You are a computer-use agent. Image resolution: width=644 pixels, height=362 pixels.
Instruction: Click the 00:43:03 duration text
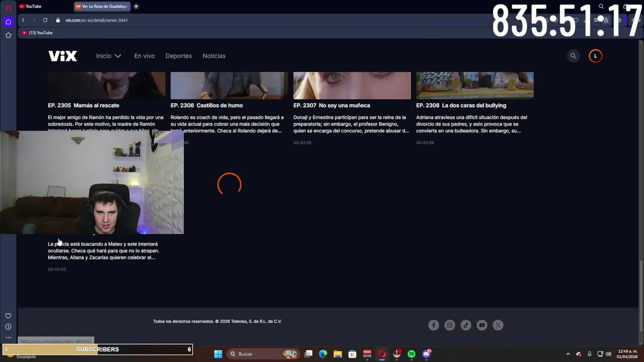pos(57,269)
